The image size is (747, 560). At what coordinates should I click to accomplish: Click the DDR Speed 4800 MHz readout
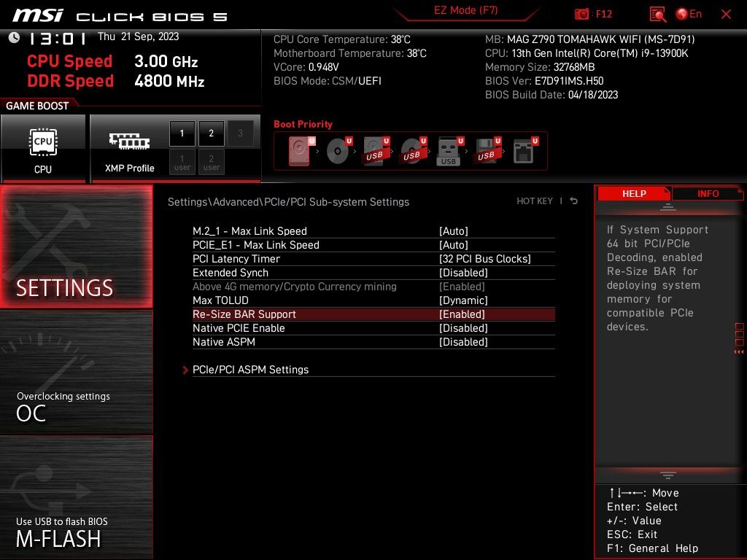(116, 81)
